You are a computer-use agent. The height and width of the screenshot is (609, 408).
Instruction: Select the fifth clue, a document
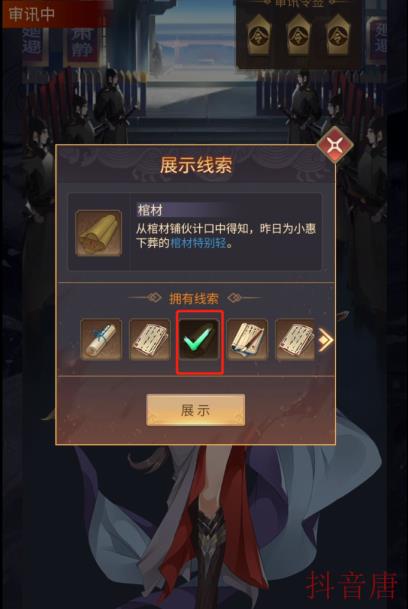(x=295, y=340)
